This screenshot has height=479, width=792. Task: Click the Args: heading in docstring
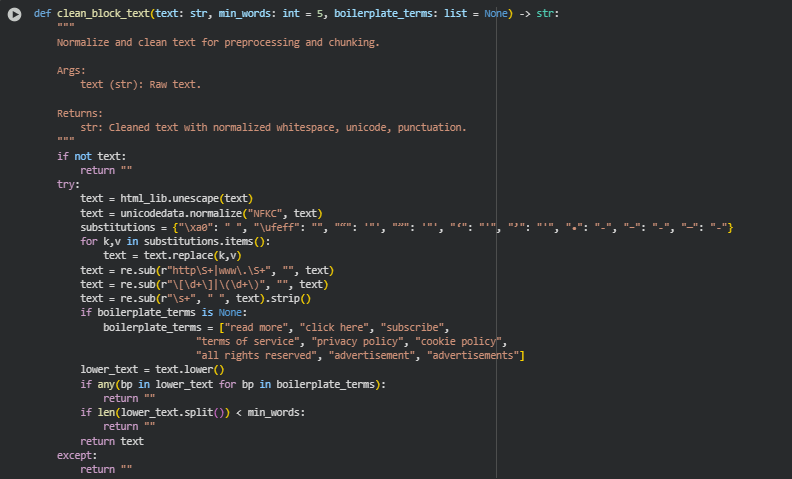coord(71,71)
